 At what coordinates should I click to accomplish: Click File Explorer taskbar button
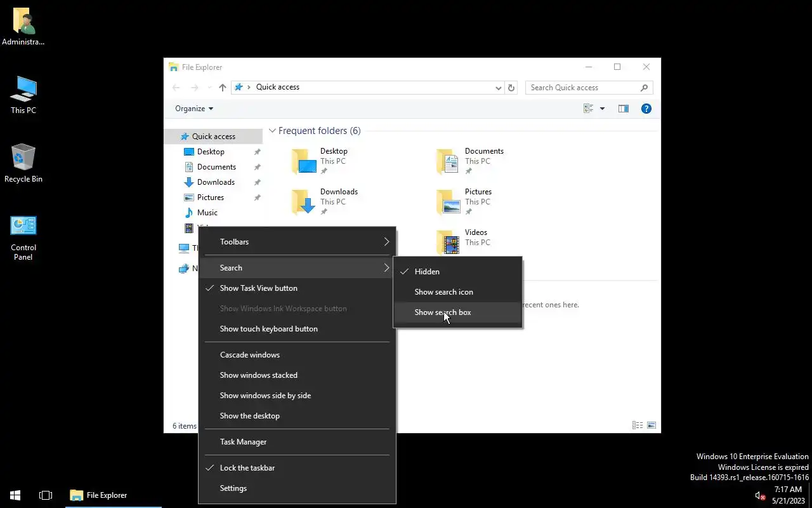click(x=114, y=495)
